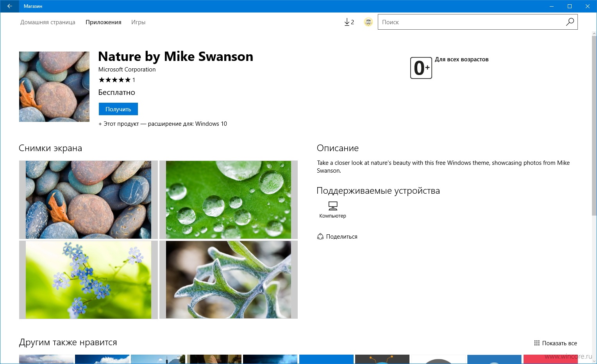Click the Windows 10 extension note
Viewport: 597px width, 364px height.
point(163,124)
